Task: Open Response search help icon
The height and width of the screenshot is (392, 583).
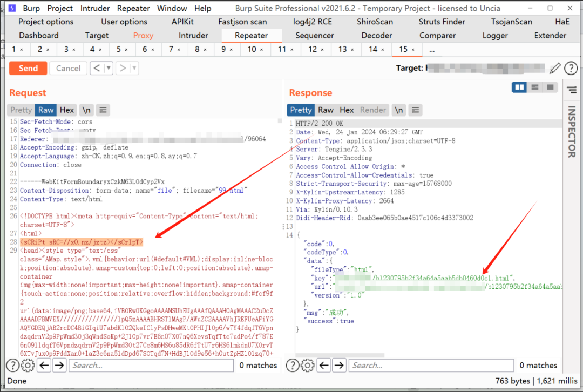Action: [x=292, y=365]
